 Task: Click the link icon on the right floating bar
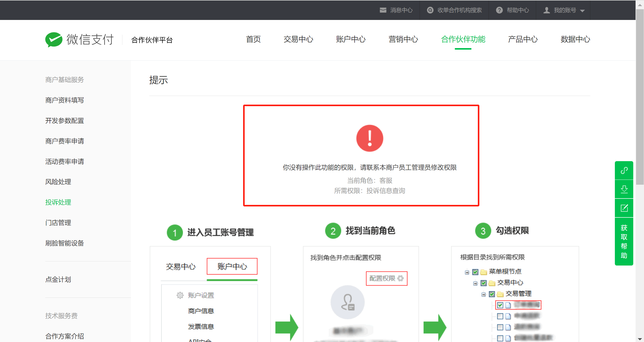624,170
